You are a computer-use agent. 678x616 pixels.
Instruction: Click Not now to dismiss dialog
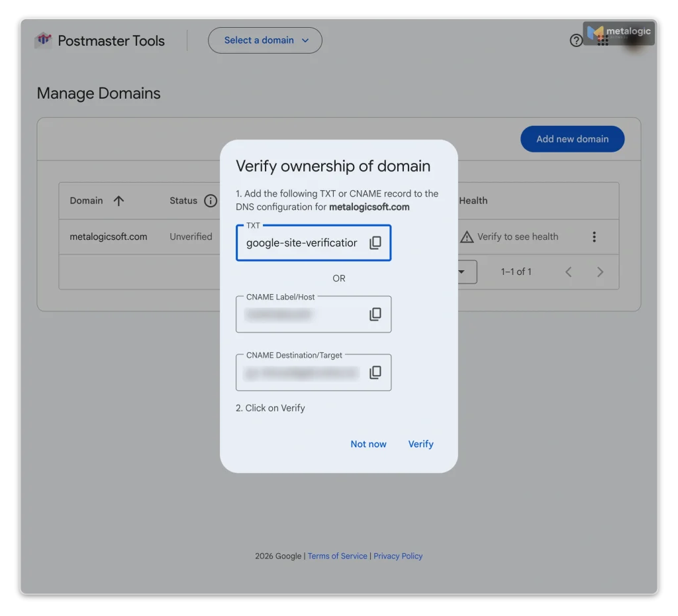pos(368,444)
